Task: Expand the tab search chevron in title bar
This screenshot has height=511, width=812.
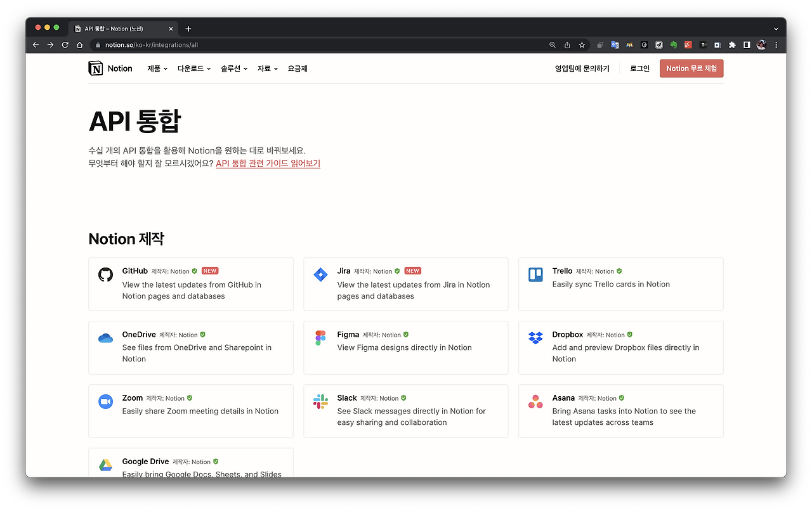Action: point(776,29)
